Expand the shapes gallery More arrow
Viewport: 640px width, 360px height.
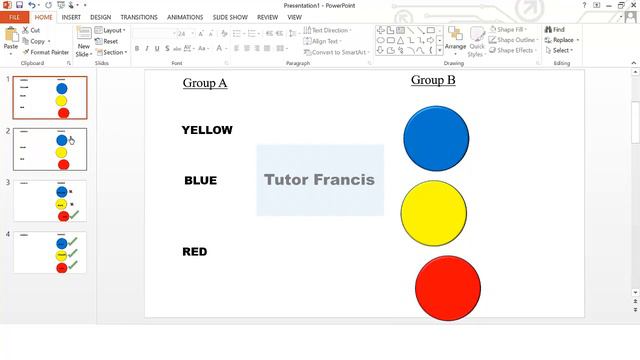pos(440,50)
